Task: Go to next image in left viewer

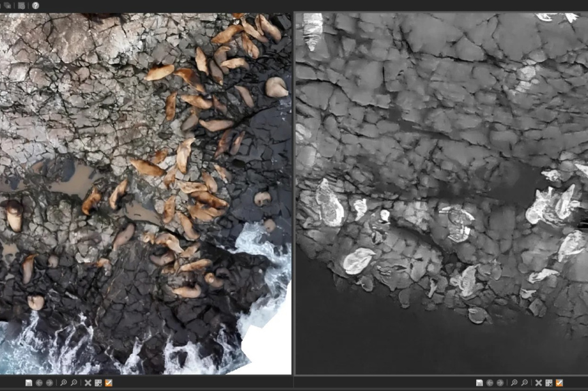Action: click(x=49, y=383)
